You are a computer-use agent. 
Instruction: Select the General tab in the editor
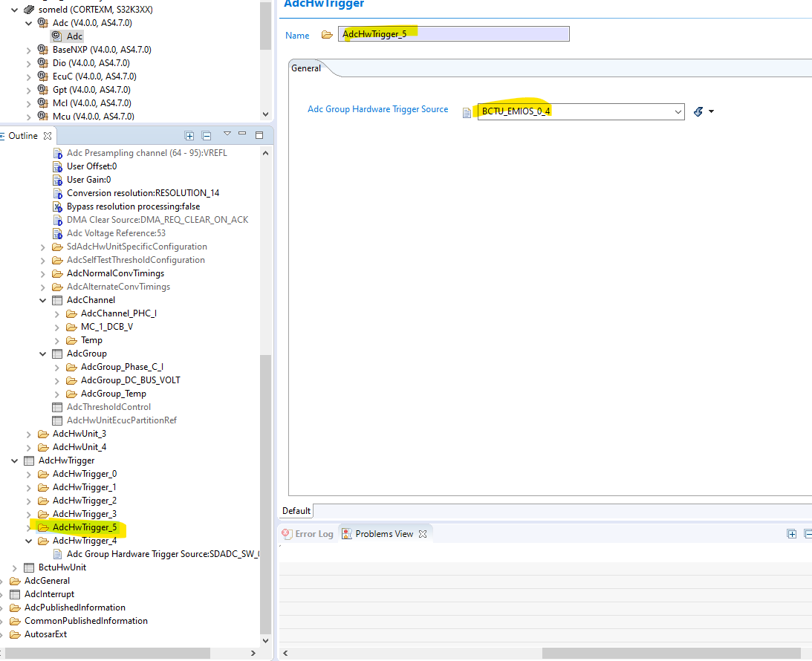coord(306,68)
